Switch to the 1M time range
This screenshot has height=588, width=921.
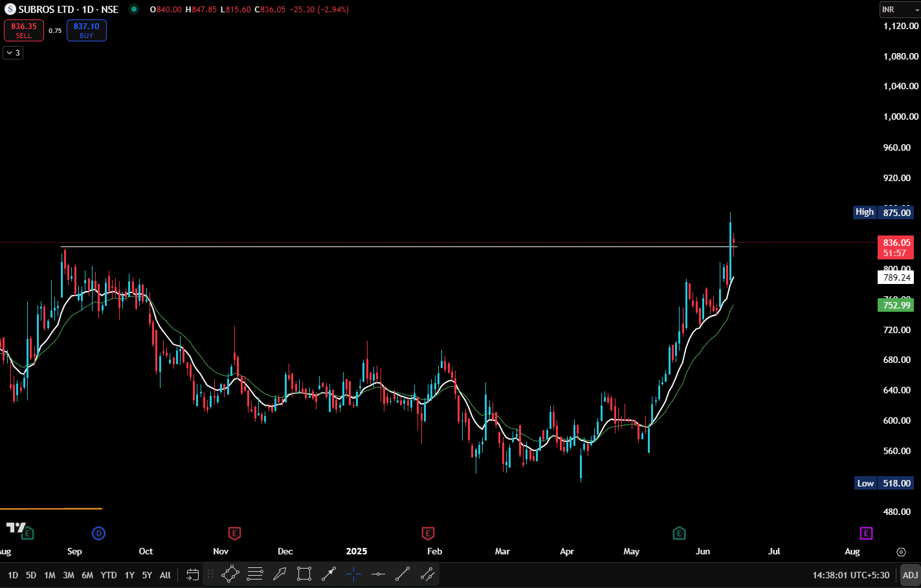pyautogui.click(x=50, y=575)
